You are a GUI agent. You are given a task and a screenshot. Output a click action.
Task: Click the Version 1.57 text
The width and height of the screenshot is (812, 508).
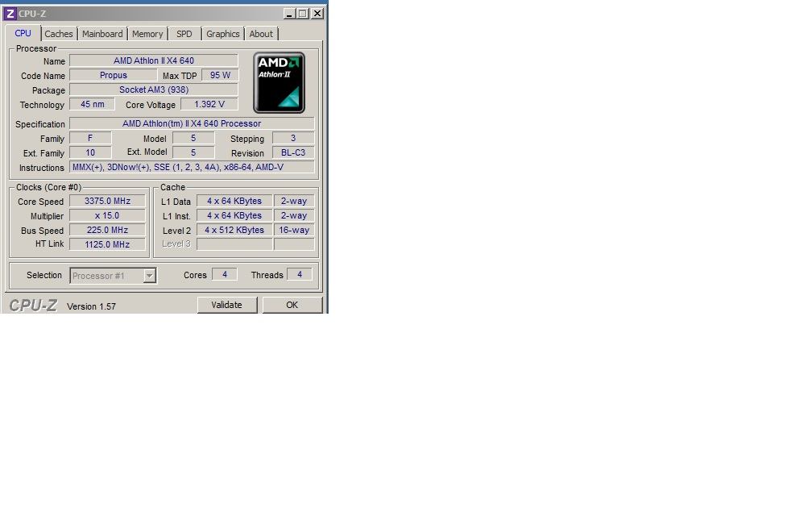click(x=91, y=306)
